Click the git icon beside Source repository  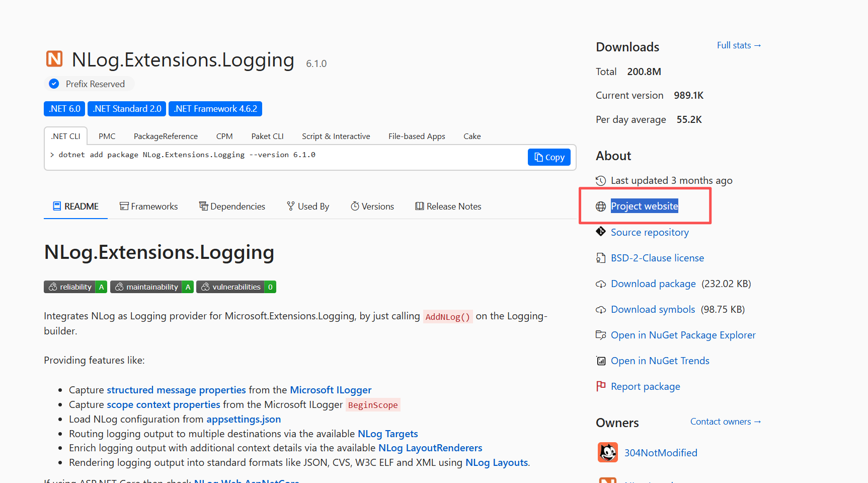[x=601, y=232]
